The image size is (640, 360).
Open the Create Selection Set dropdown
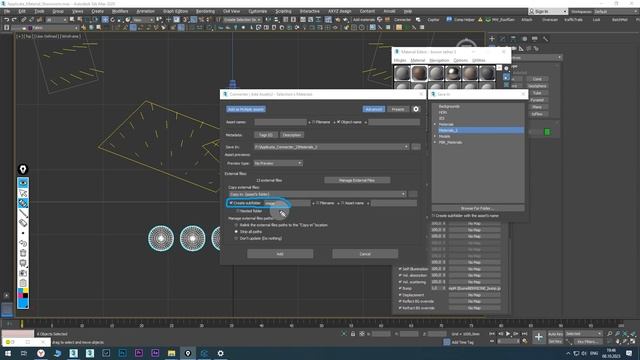[242, 20]
